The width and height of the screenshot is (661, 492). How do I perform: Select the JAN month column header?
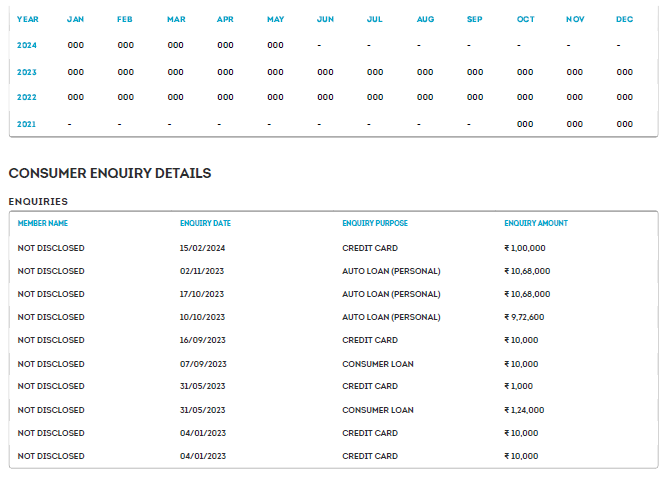(x=76, y=19)
